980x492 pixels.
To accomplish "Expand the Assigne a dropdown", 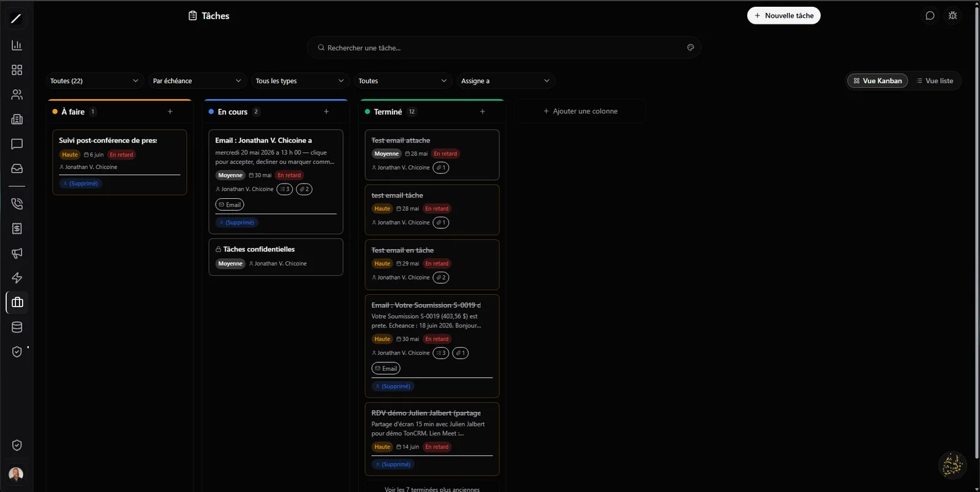I will pos(506,81).
